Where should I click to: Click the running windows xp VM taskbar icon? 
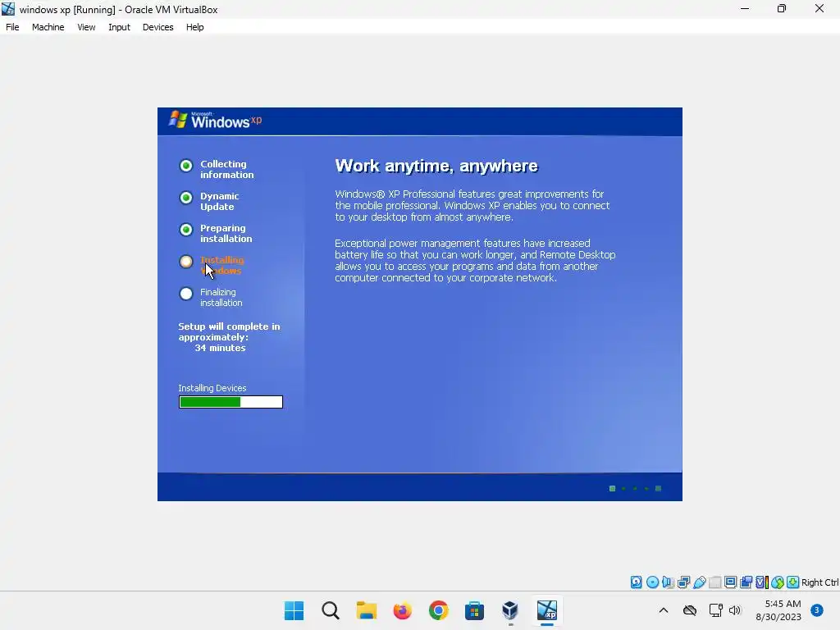547,610
